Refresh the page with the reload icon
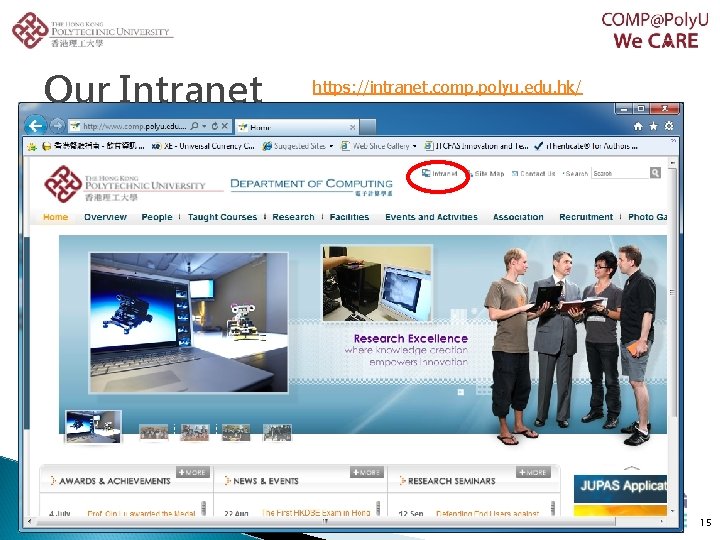This screenshot has width=720, height=540. click(x=214, y=125)
